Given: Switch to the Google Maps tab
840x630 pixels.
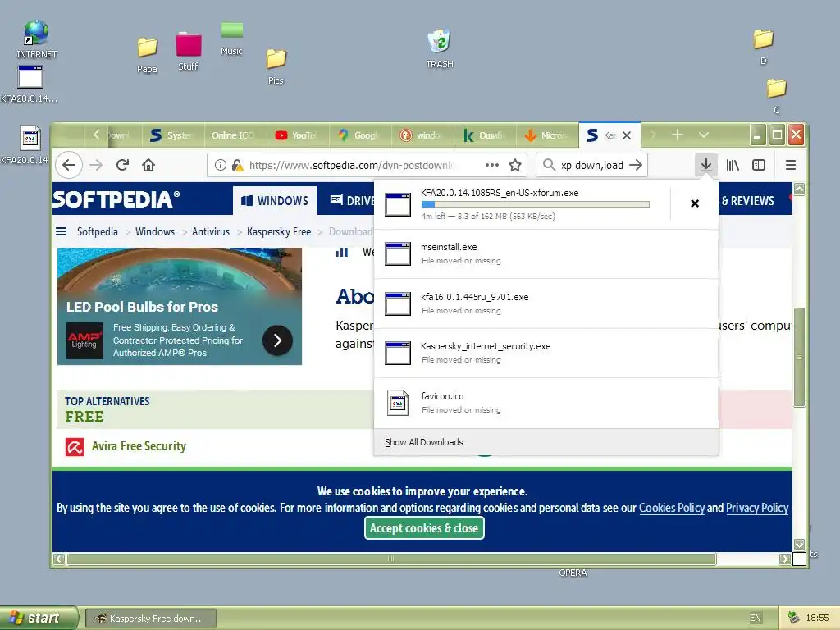Looking at the screenshot, I should [x=360, y=135].
